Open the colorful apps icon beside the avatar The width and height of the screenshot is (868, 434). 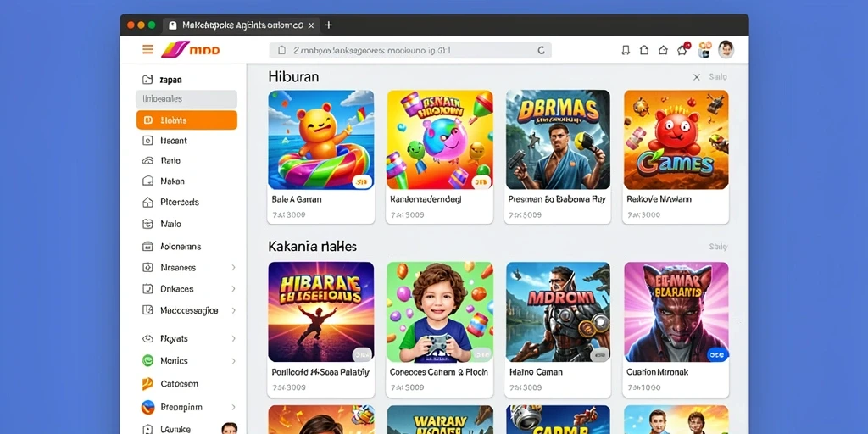(704, 49)
